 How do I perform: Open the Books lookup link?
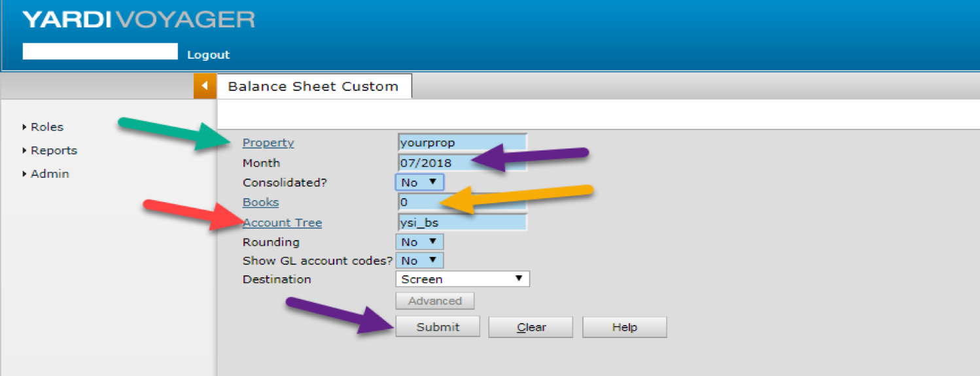260,202
